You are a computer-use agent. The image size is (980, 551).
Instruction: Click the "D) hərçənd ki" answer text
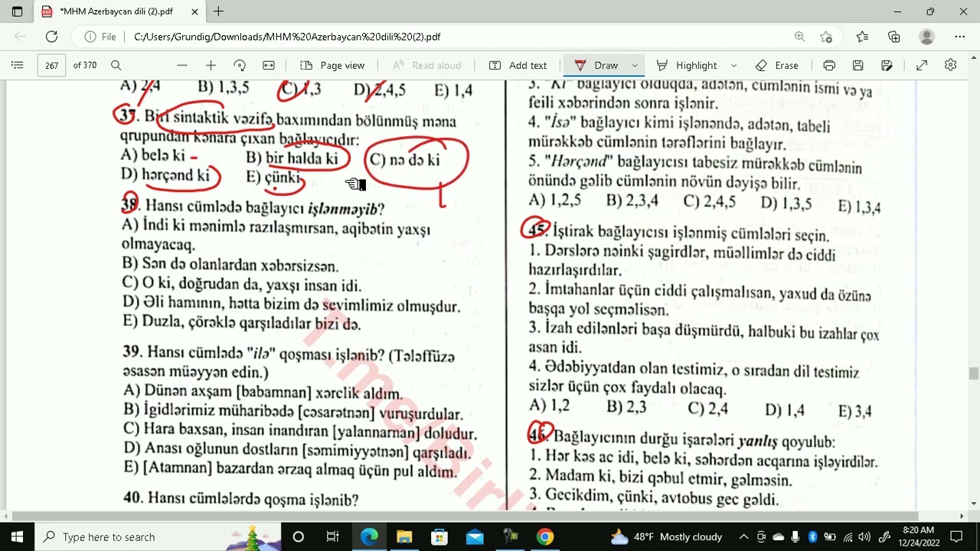click(165, 175)
